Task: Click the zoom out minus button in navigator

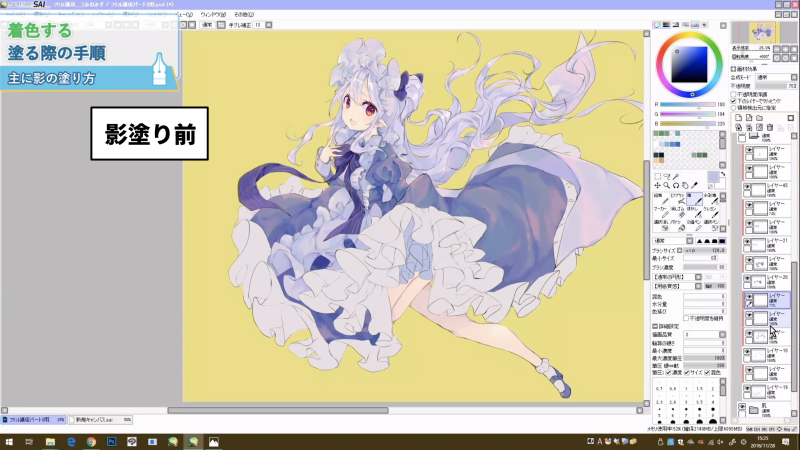Action: 777,48
